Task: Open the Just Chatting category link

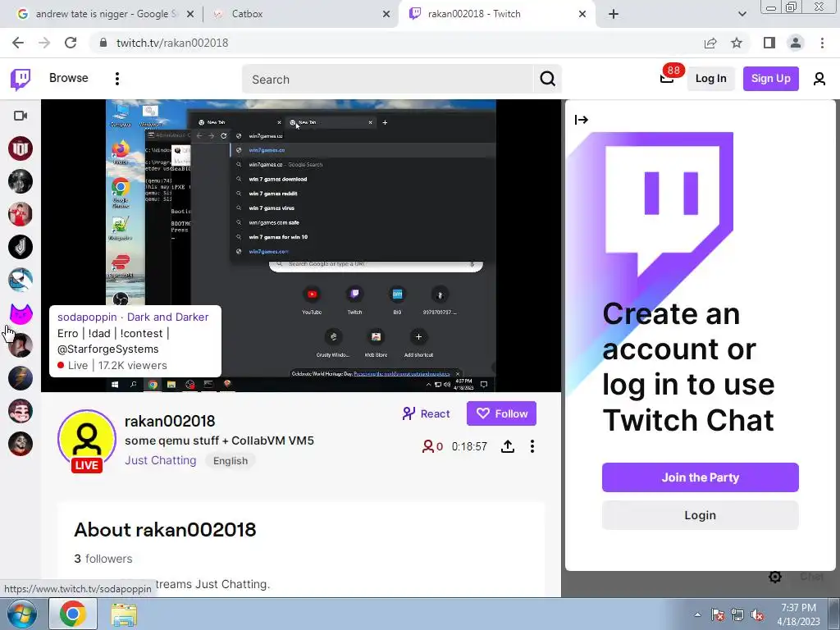Action: tap(160, 460)
